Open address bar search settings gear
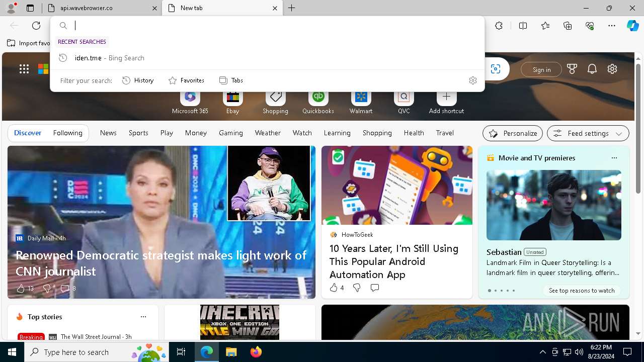This screenshot has height=362, width=644. [x=472, y=80]
